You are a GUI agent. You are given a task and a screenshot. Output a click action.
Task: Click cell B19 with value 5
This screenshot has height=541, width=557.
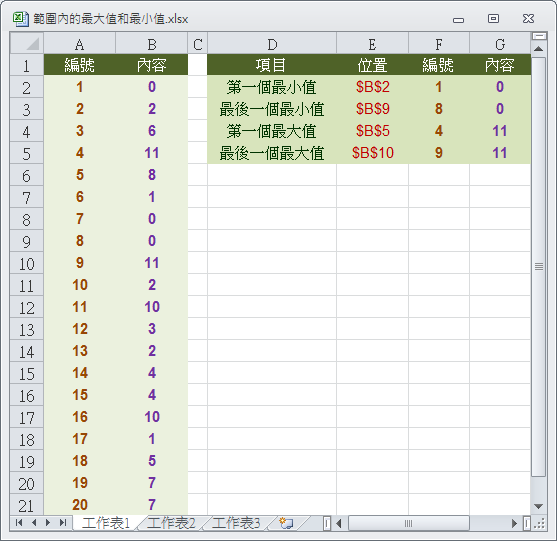point(152,461)
